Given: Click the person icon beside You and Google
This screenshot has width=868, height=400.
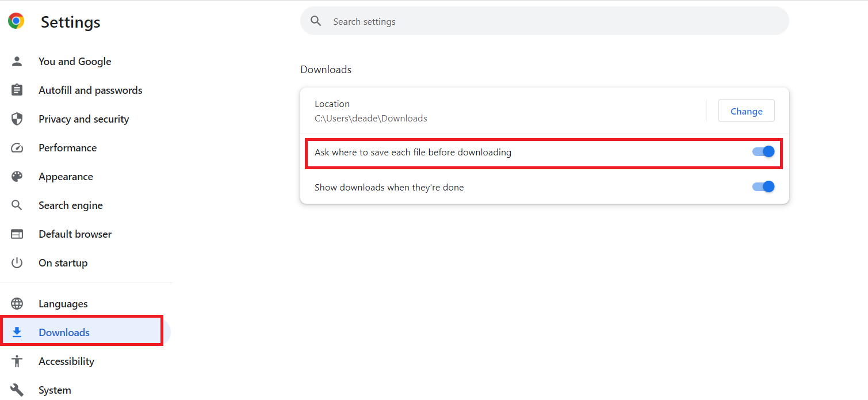Looking at the screenshot, I should (17, 62).
